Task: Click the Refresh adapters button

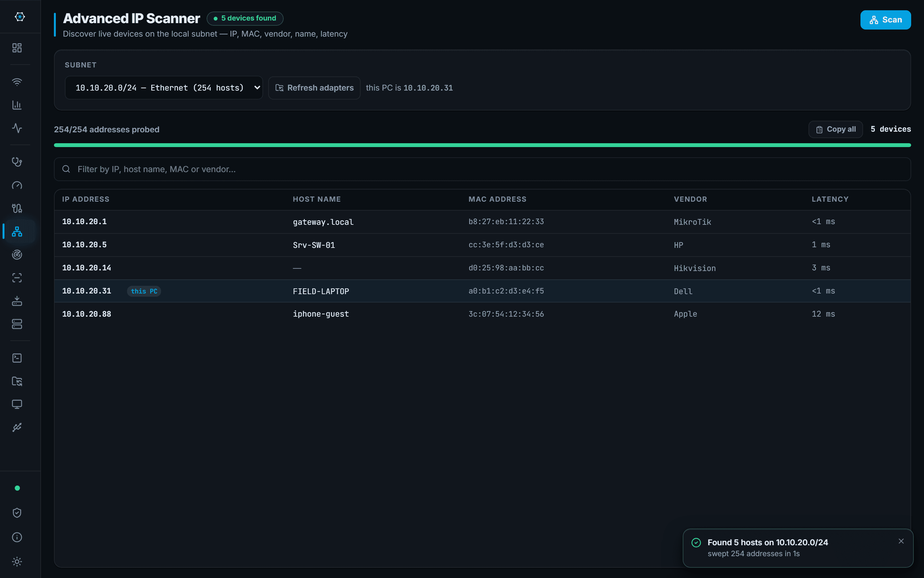Action: [314, 88]
